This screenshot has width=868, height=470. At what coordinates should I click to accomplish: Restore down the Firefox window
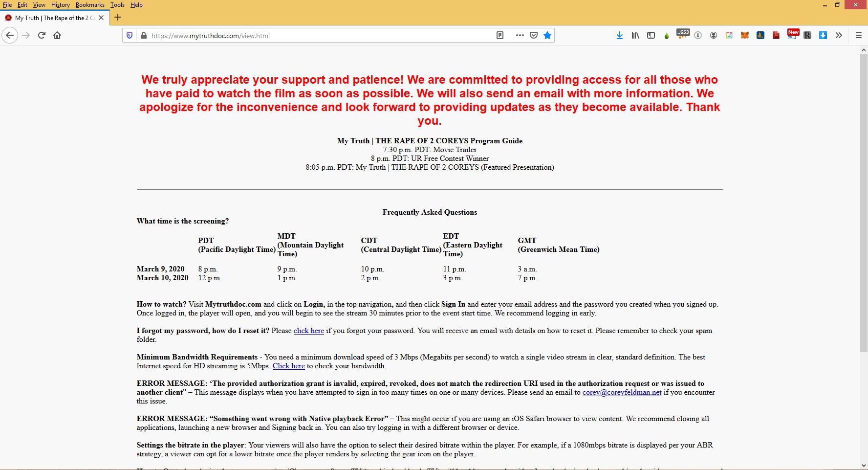(x=838, y=5)
